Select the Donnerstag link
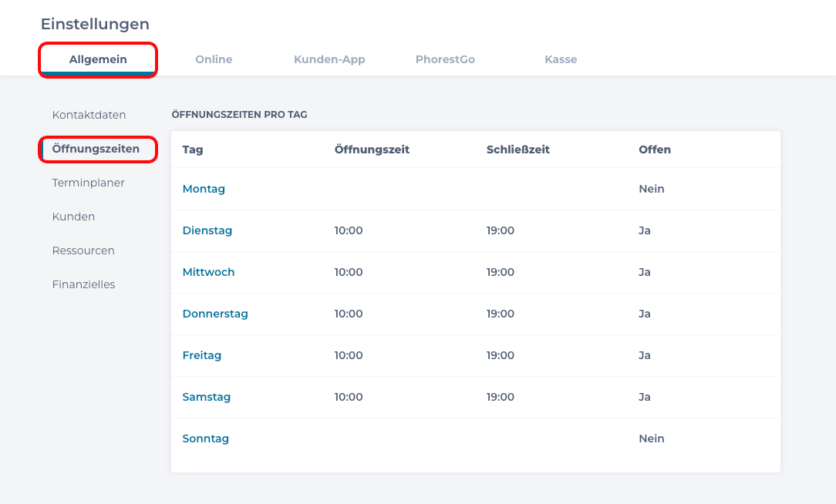Image resolution: width=836 pixels, height=504 pixels. 215,314
